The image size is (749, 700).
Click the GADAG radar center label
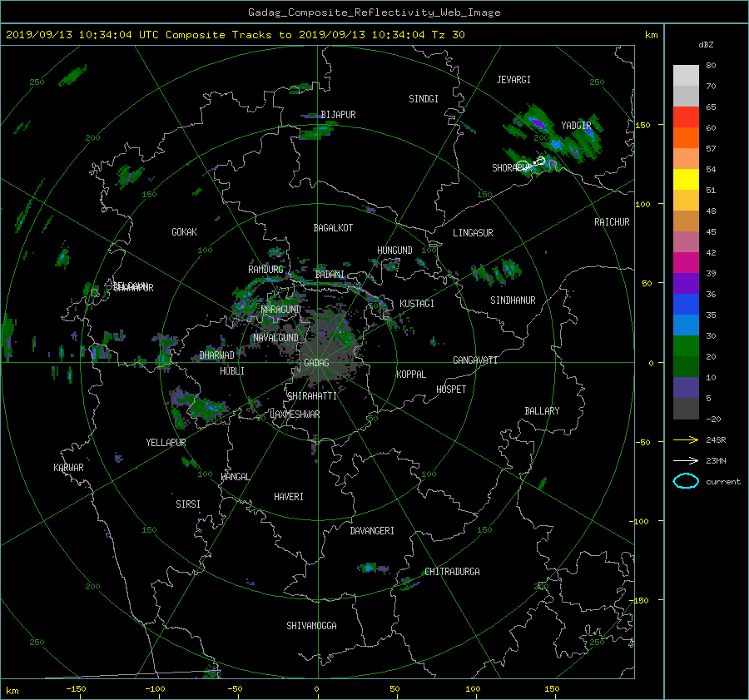pyautogui.click(x=316, y=363)
